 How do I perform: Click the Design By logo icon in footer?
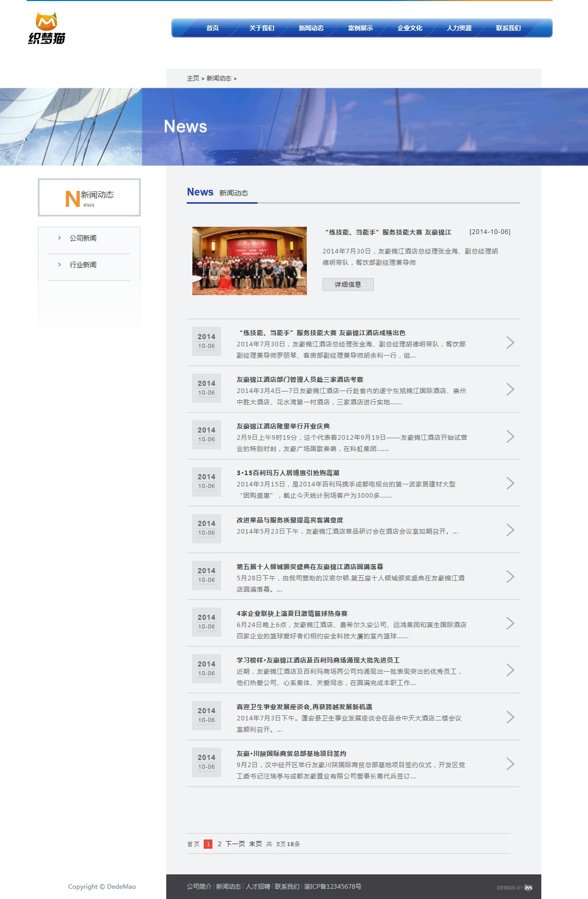528,888
